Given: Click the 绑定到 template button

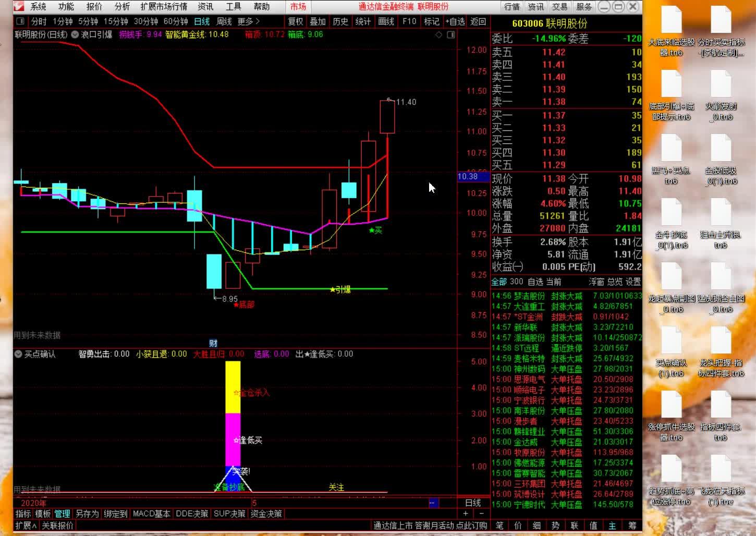Looking at the screenshot, I should pos(115,514).
